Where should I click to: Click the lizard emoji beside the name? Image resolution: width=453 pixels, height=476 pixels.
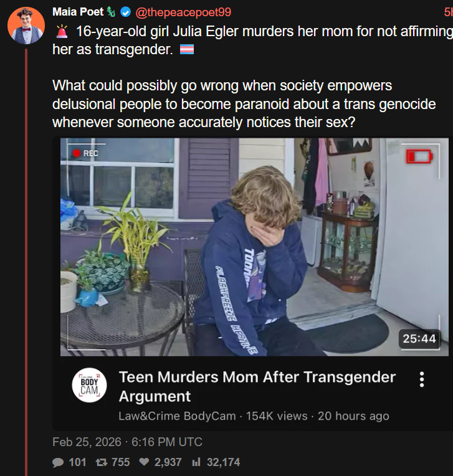[x=111, y=12]
